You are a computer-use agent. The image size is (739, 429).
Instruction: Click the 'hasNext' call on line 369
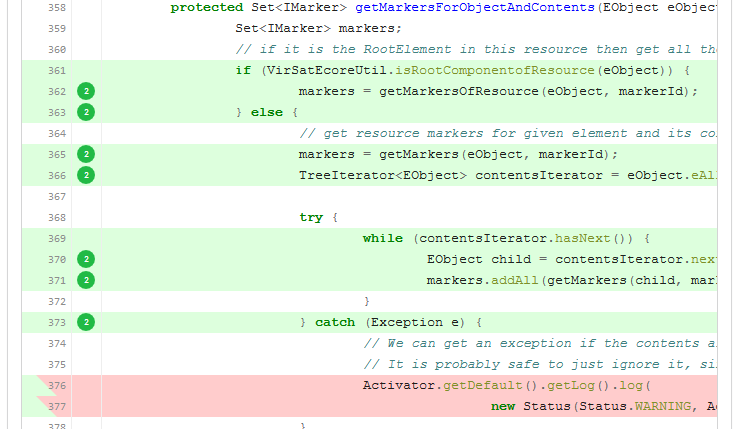583,238
